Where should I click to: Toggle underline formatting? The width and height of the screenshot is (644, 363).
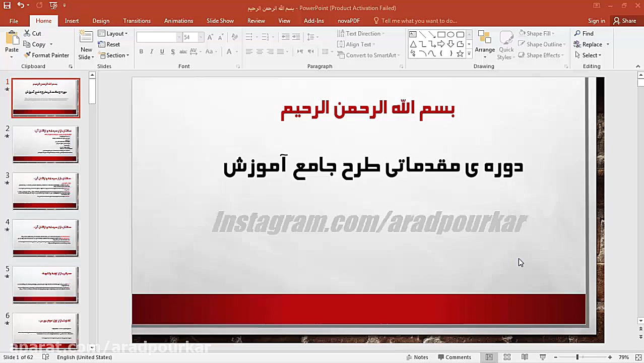point(162,51)
